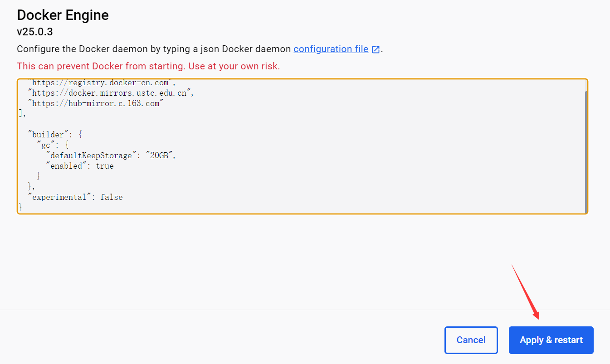Screen dimensions: 610x364
Task: Click the Docker Engine heading
Action: pos(63,15)
